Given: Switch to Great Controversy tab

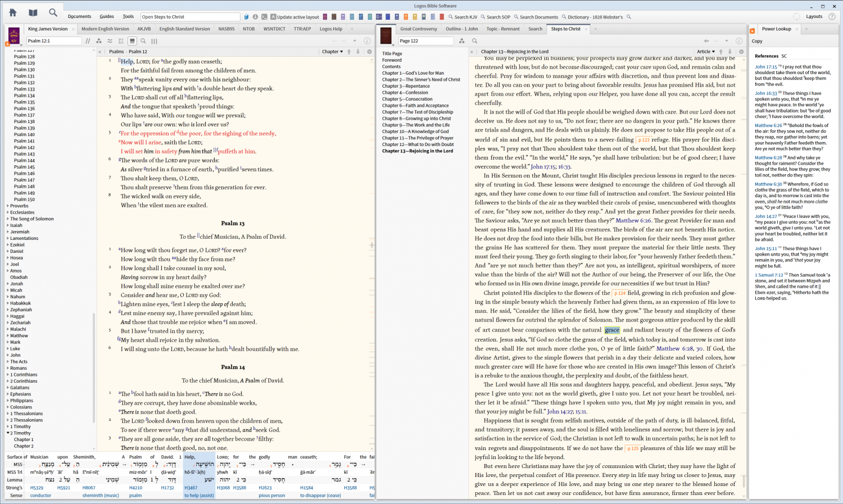Looking at the screenshot, I should (x=418, y=29).
